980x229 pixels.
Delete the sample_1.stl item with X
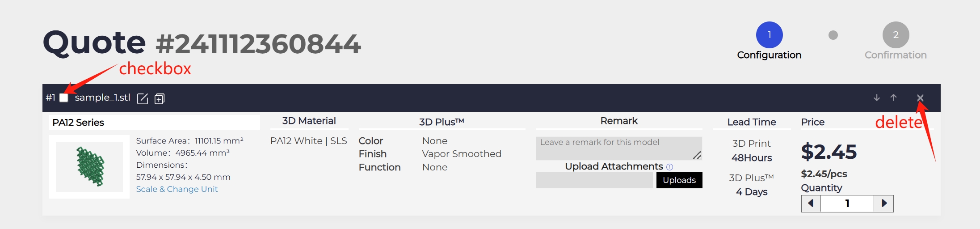pos(920,98)
